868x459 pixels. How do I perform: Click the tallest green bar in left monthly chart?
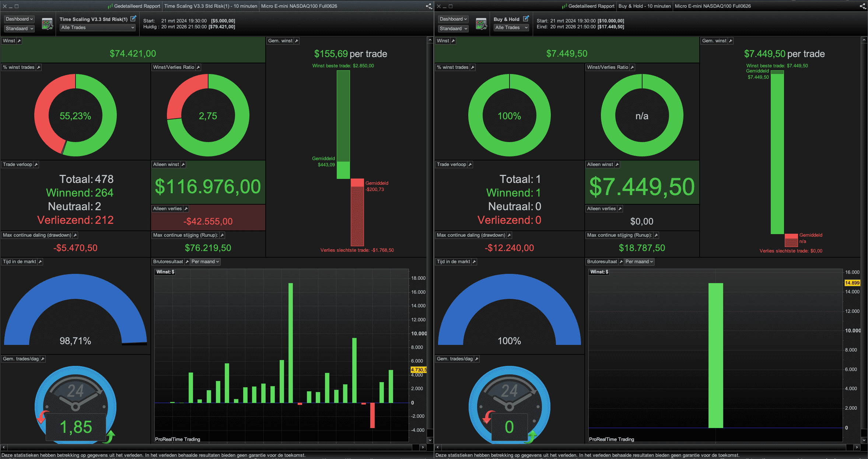coord(291,342)
